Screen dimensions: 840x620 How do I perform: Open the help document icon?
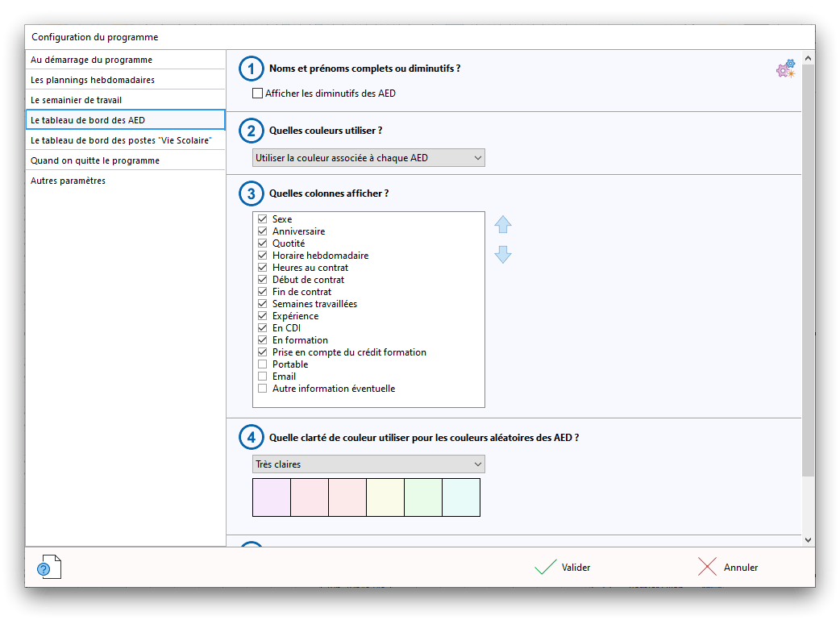click(x=48, y=568)
